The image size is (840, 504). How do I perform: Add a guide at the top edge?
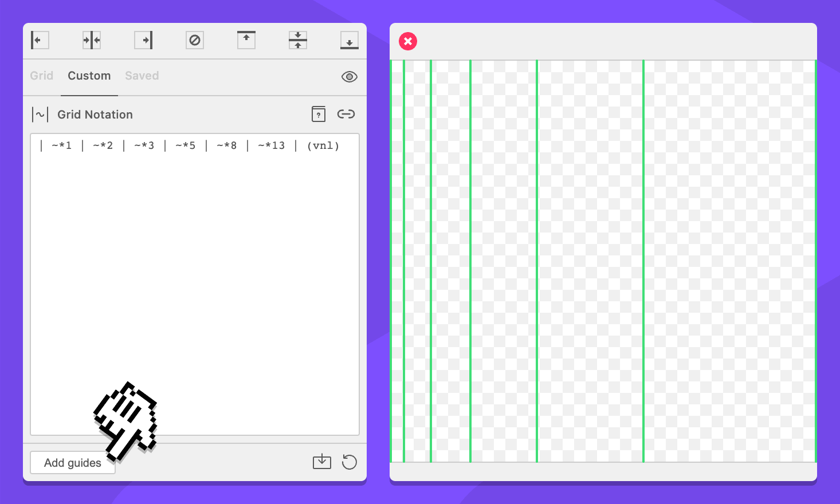click(x=246, y=40)
